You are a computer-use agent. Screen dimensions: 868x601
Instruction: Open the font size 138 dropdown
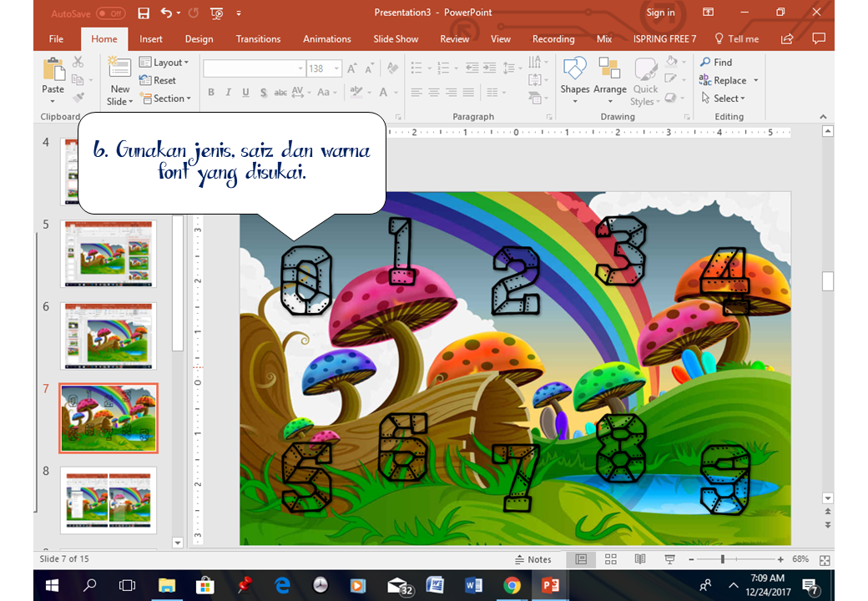pyautogui.click(x=336, y=68)
